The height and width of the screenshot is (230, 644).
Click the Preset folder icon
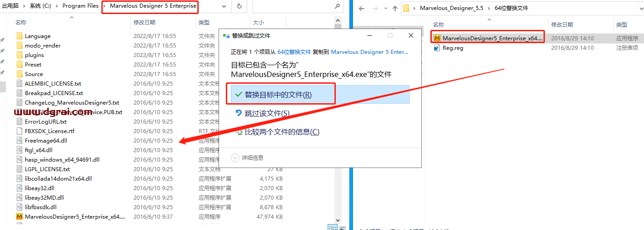tap(19, 64)
